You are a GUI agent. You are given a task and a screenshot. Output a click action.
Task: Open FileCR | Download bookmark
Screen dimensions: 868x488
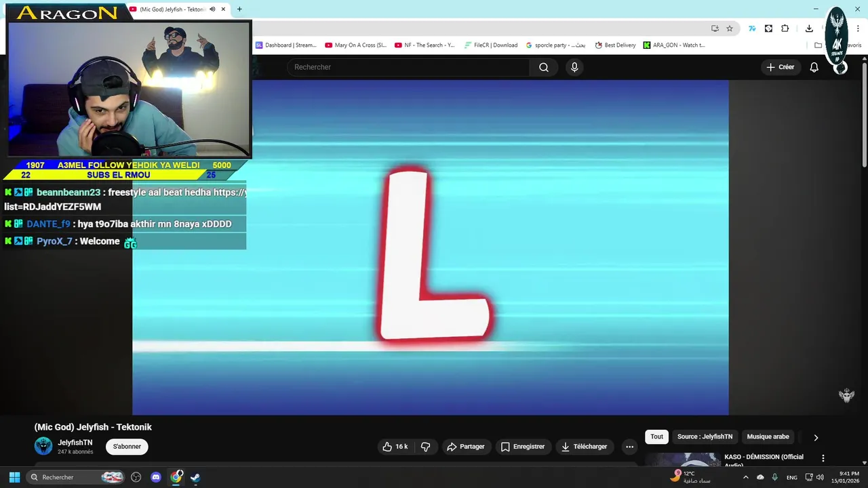491,45
